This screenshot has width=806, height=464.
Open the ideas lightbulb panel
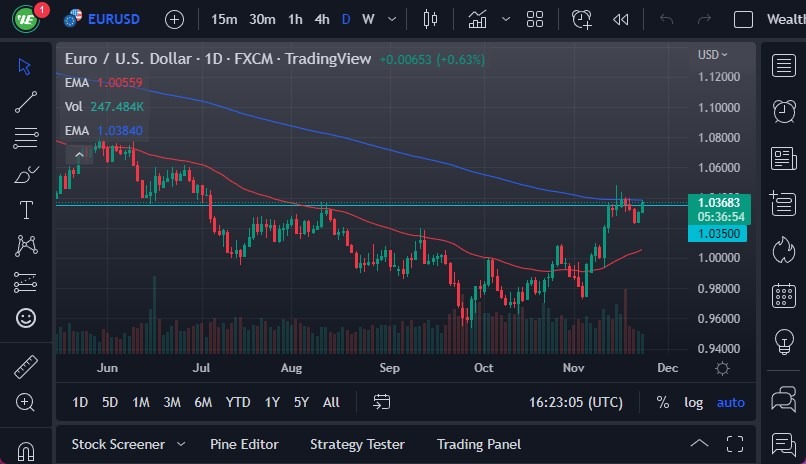(784, 341)
